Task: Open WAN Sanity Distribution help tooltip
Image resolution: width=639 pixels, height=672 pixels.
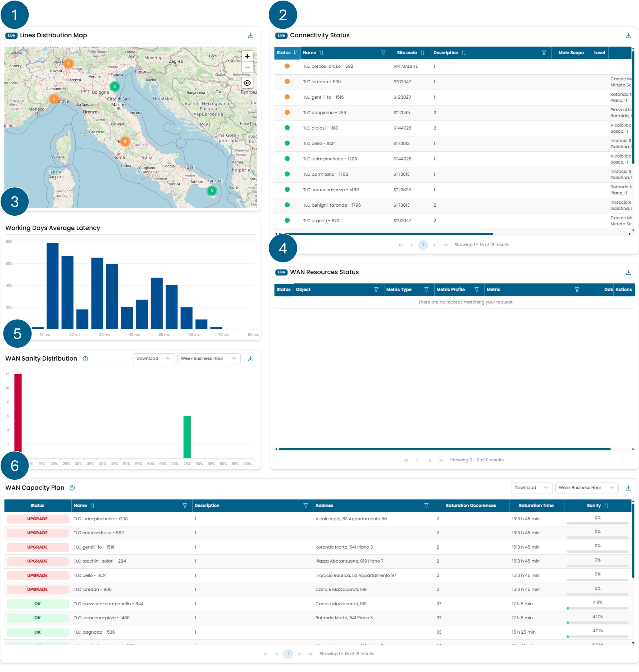Action: 85,359
